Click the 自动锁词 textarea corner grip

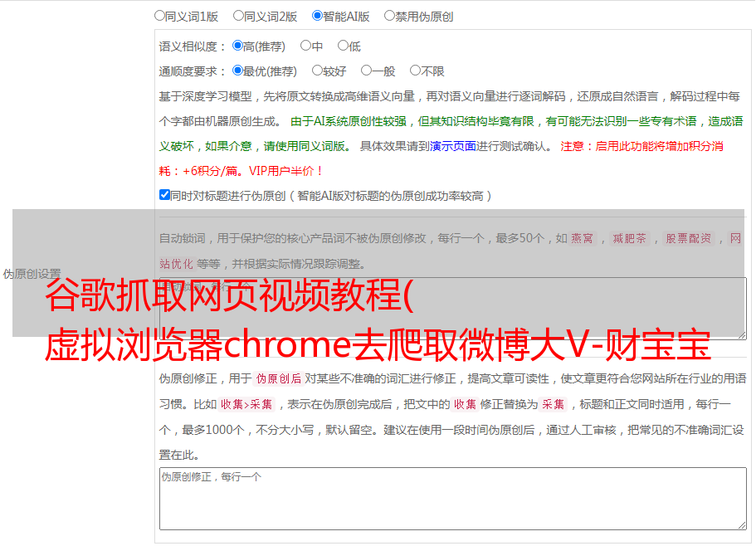coord(742,334)
